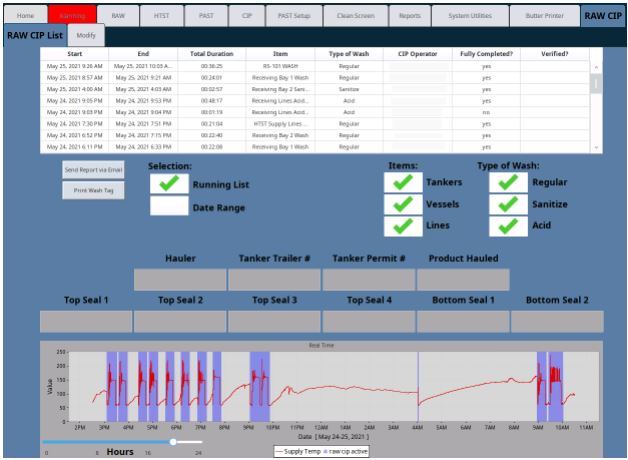Image resolution: width=628 pixels, height=460 pixels.
Task: Enable the Date Range selection box
Action: [168, 207]
